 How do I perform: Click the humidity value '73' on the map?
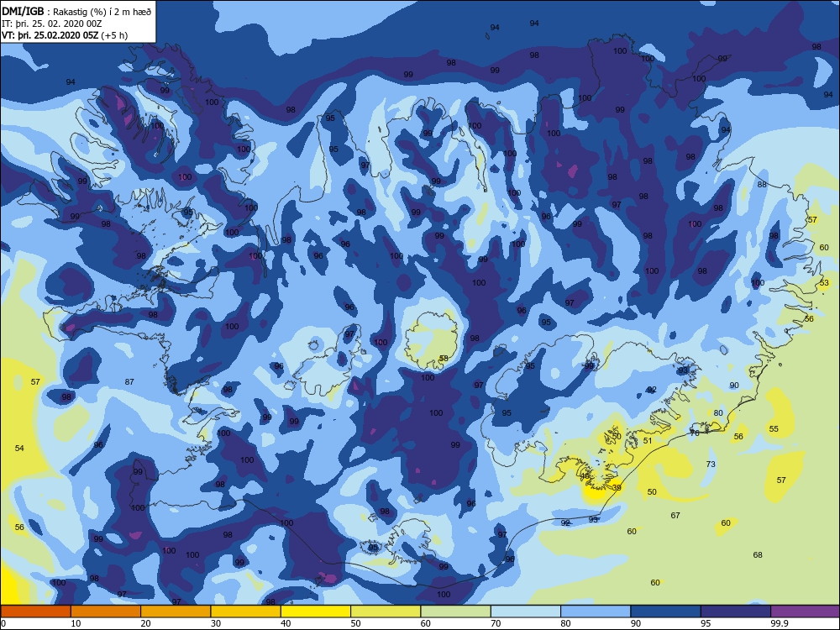tap(711, 464)
